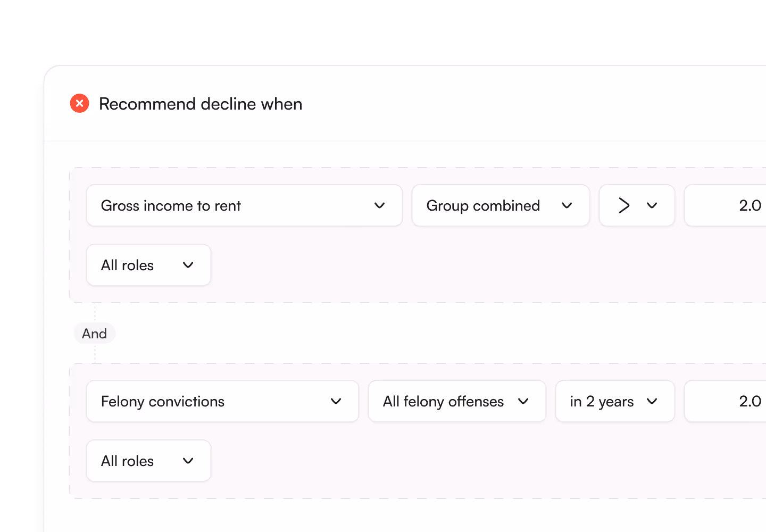Click the And connector between rules
Screen dimensions: 766x532
click(94, 334)
